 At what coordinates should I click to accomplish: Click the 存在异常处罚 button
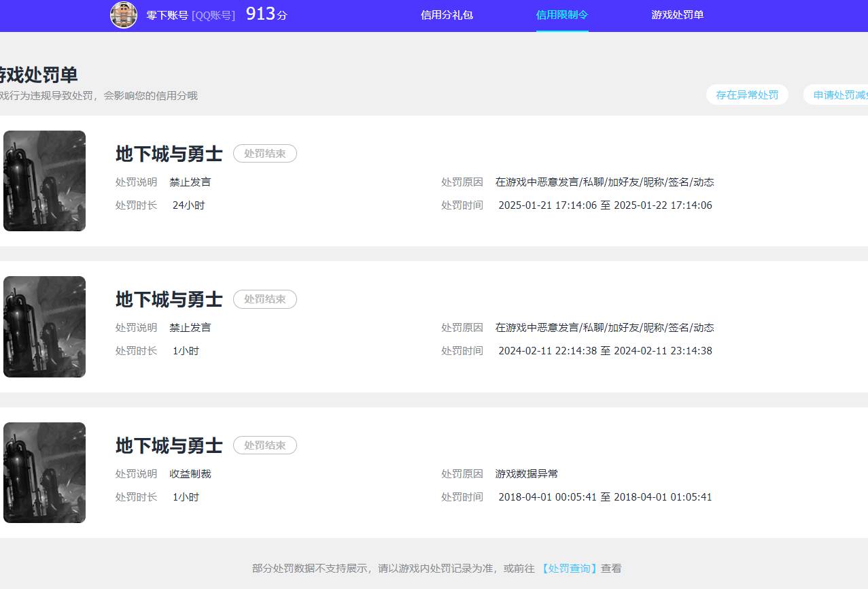(747, 95)
